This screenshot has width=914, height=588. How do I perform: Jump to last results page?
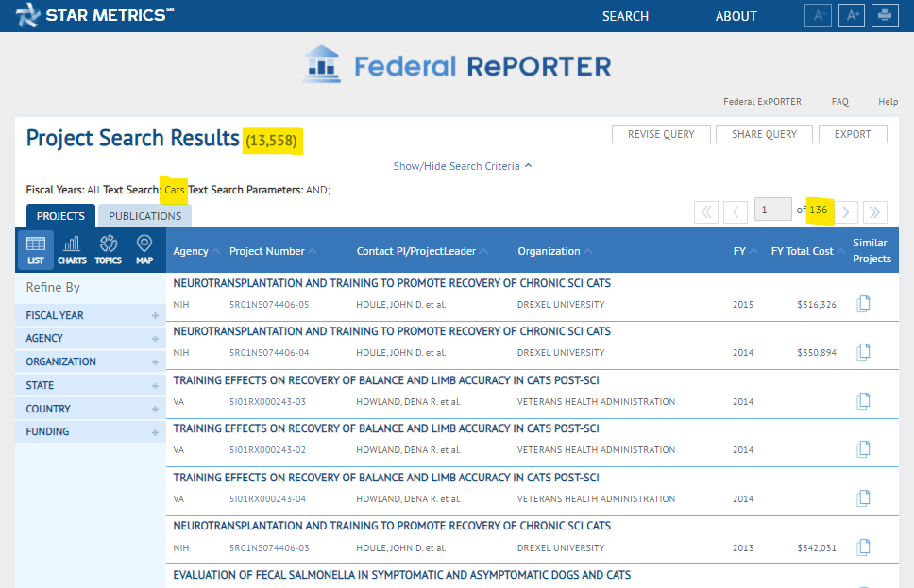[x=875, y=211]
